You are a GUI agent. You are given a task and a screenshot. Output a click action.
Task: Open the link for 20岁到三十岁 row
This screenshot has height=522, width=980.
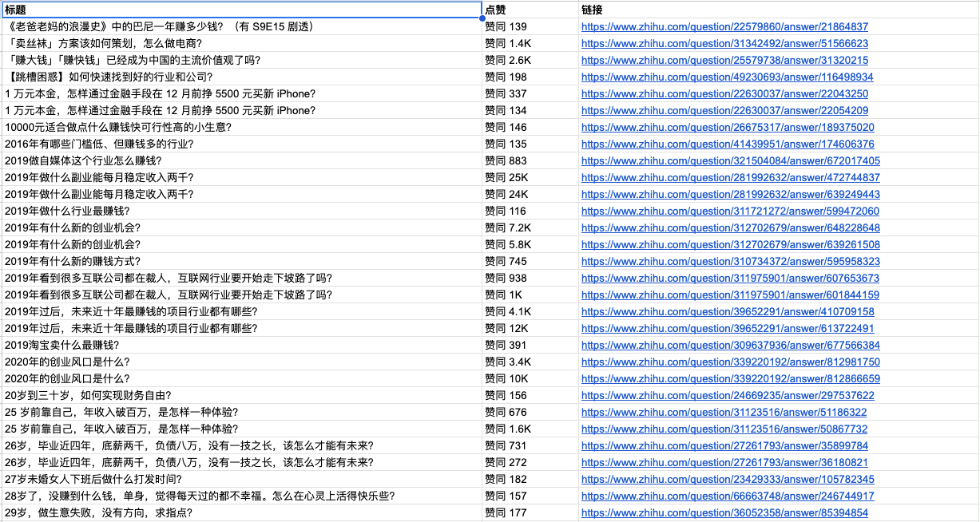point(728,395)
